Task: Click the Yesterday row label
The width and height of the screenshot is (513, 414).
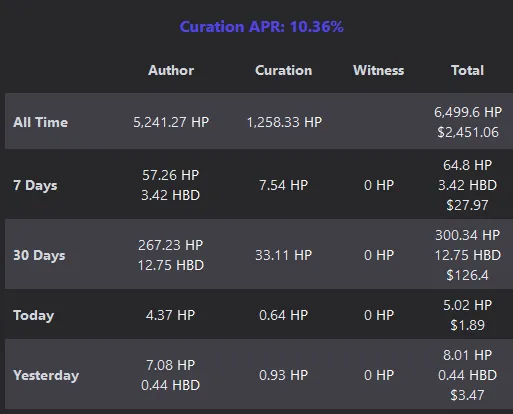Action: 46,375
